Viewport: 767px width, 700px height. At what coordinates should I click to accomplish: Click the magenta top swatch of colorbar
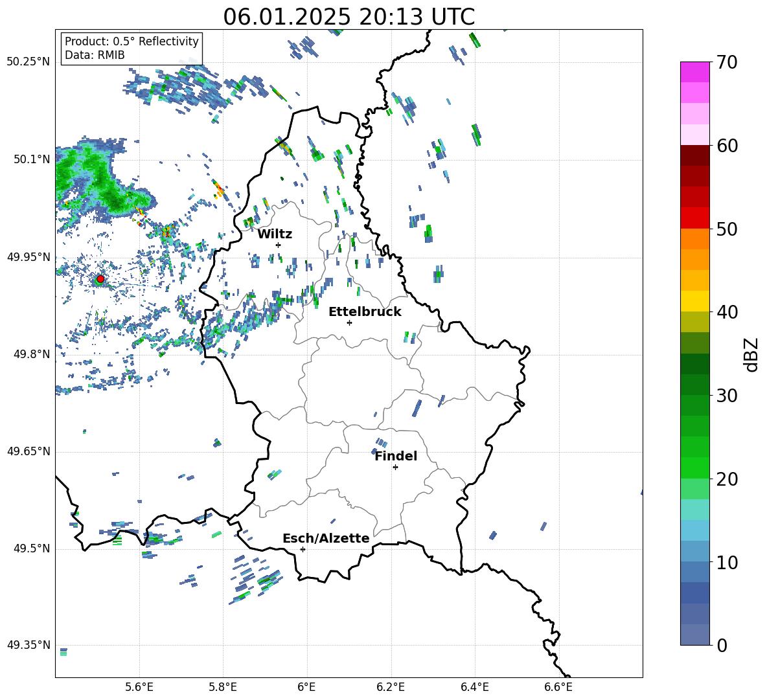pos(694,73)
